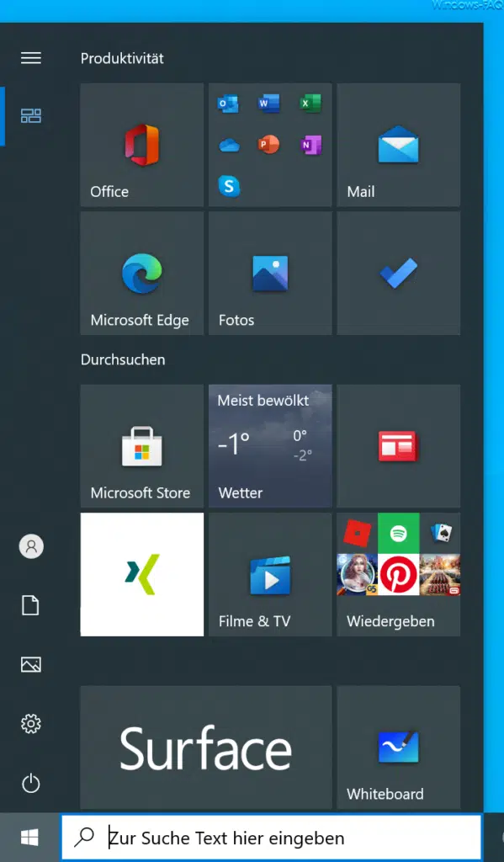Open the Mail tile
Image resolution: width=504 pixels, height=862 pixels.
[399, 145]
